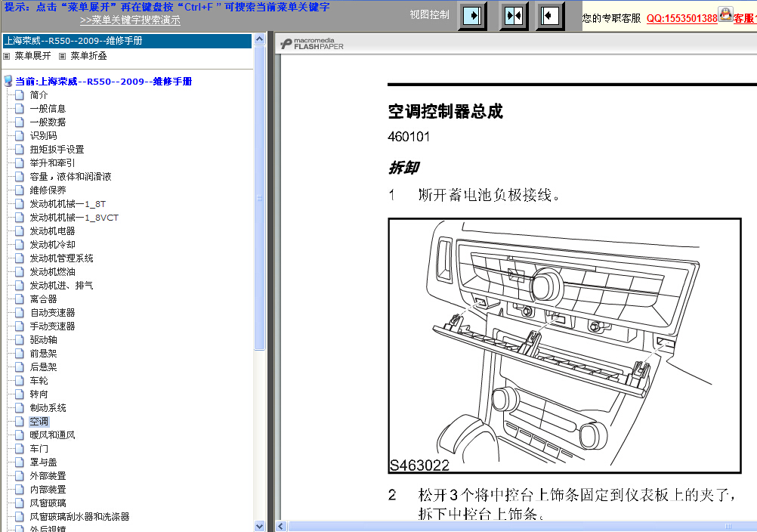The width and height of the screenshot is (757, 532).
Task: Open the QQ:1553501388 customer service link
Action: tap(681, 18)
